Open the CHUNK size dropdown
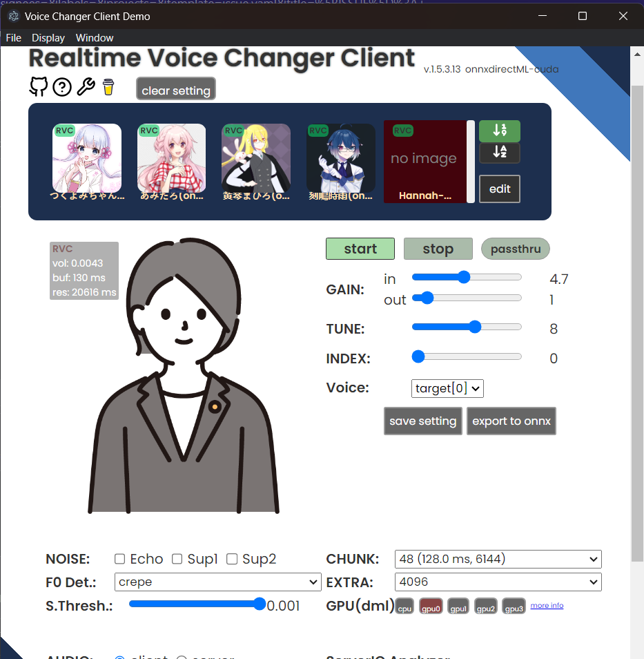 coord(497,559)
